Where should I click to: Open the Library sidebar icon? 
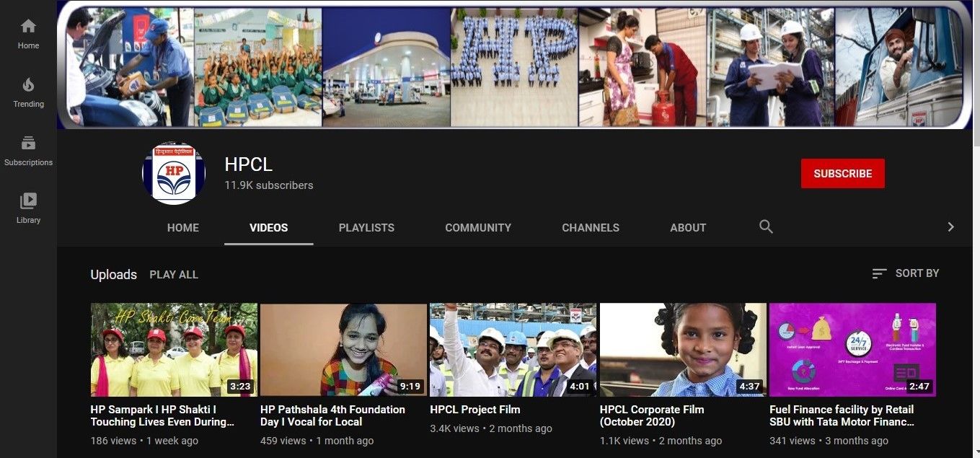28,201
